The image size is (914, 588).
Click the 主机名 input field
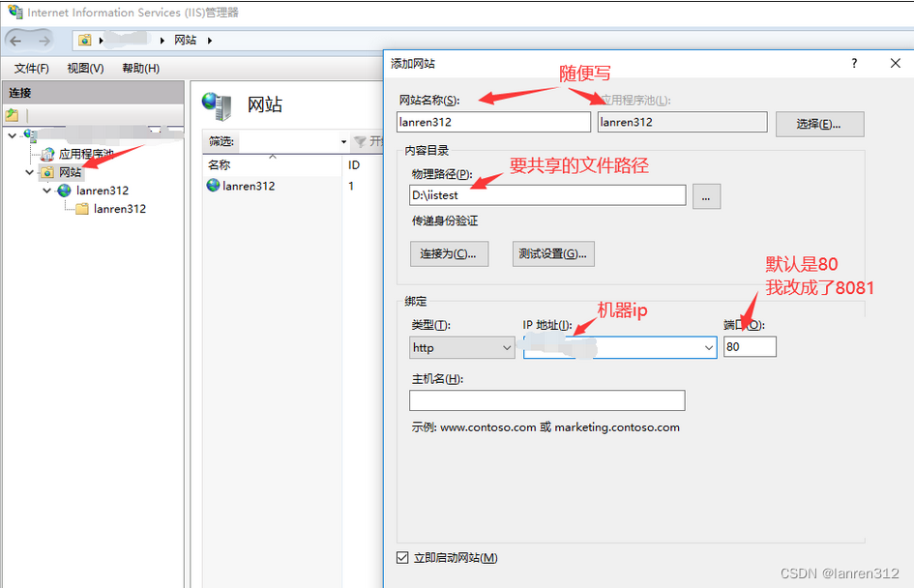pos(546,400)
